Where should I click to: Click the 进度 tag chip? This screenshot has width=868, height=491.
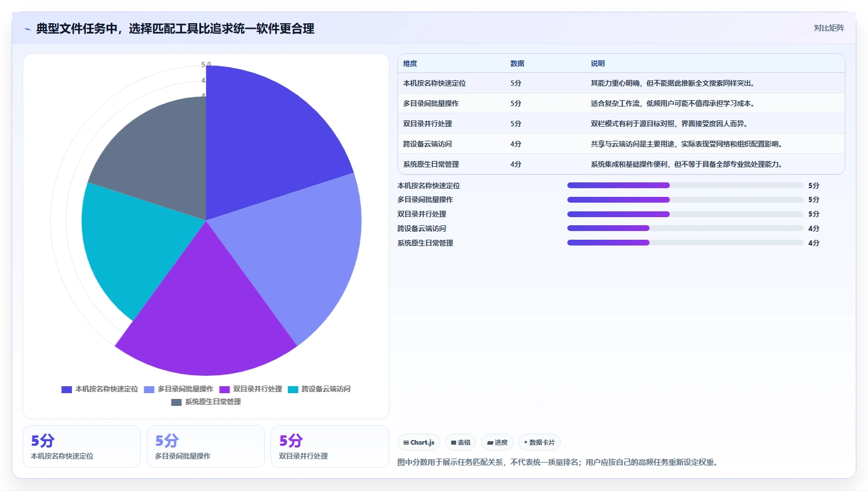(x=497, y=442)
